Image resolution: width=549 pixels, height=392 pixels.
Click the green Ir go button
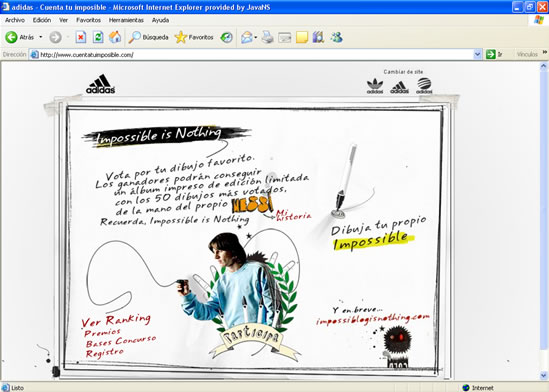click(x=494, y=55)
